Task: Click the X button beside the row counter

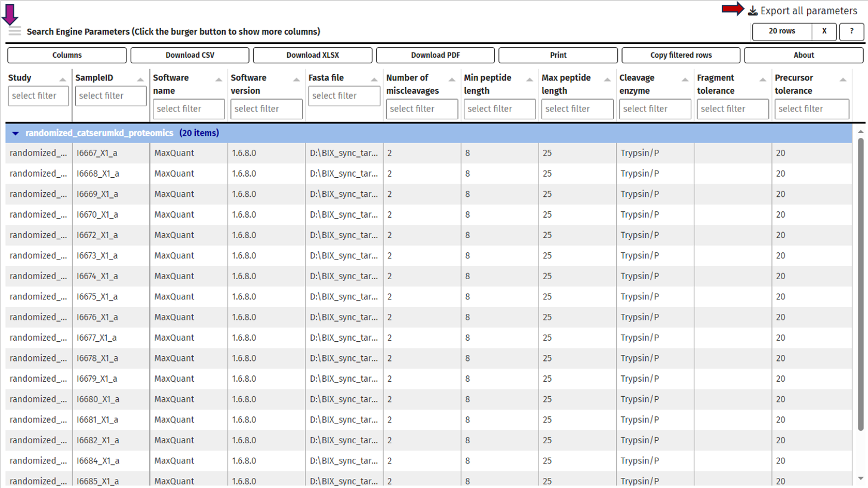Action: click(x=824, y=32)
